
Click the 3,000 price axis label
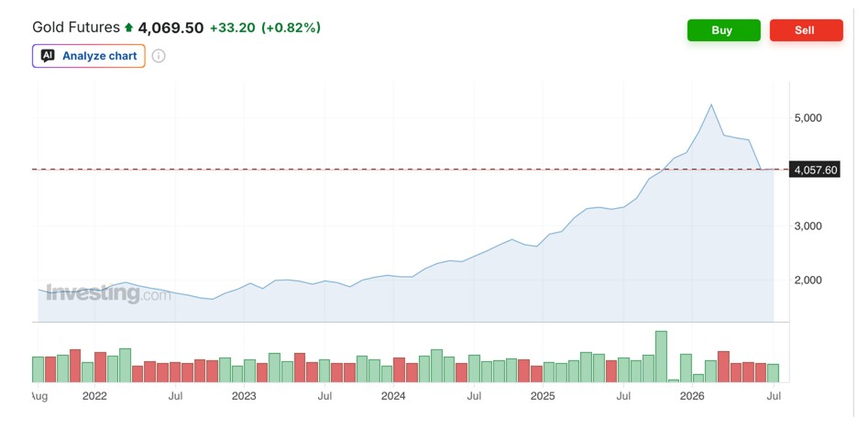[808, 225]
